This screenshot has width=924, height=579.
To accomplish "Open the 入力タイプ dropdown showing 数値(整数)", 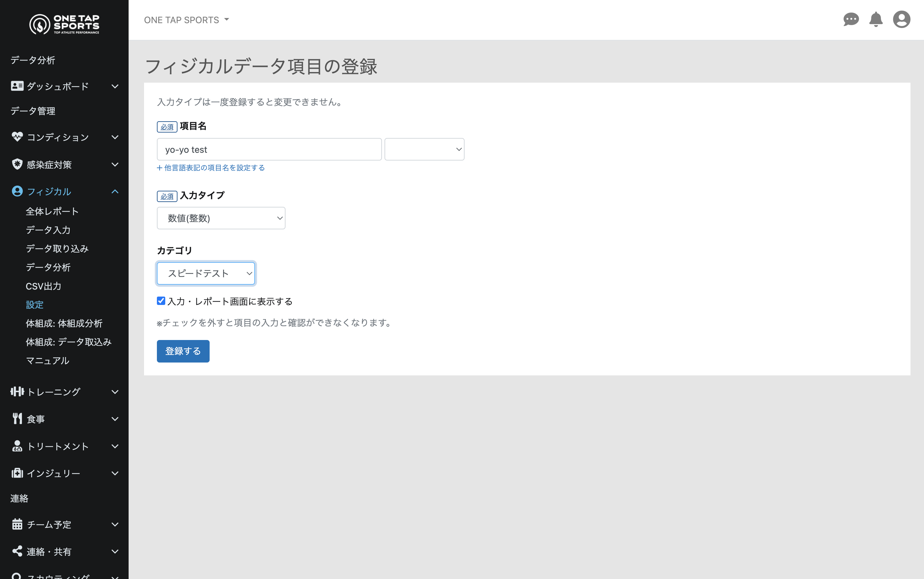I will tap(221, 218).
